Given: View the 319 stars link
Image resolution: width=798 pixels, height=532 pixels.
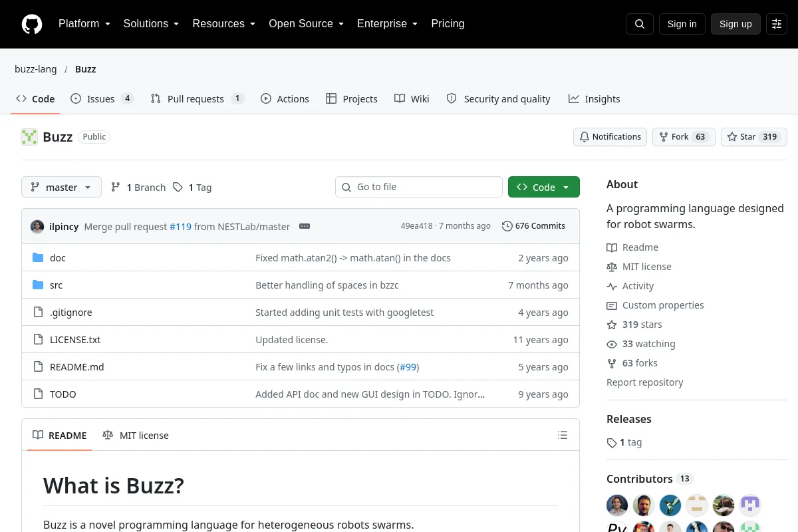Looking at the screenshot, I should click(634, 325).
